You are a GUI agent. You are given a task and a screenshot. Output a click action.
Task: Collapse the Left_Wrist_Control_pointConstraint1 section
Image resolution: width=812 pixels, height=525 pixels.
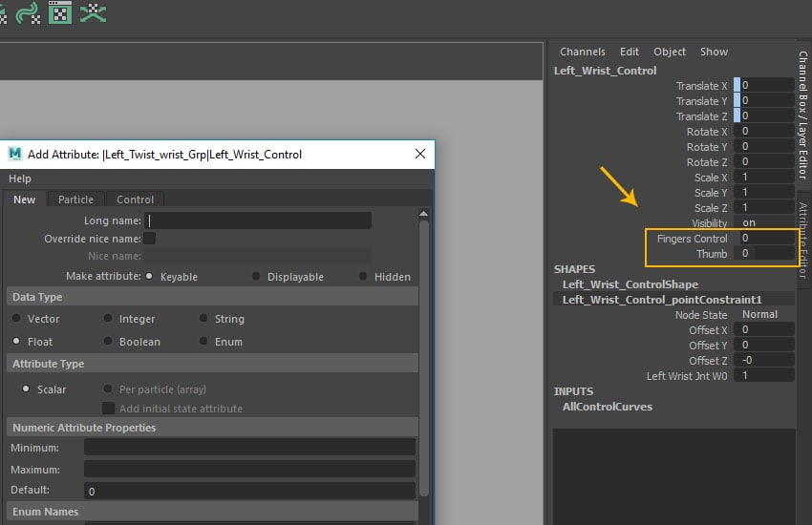[661, 300]
